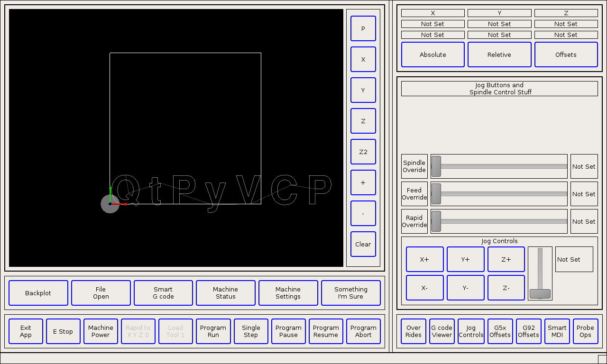This screenshot has height=364, width=607.
Task: Start the program with Program Run
Action: pos(213,331)
